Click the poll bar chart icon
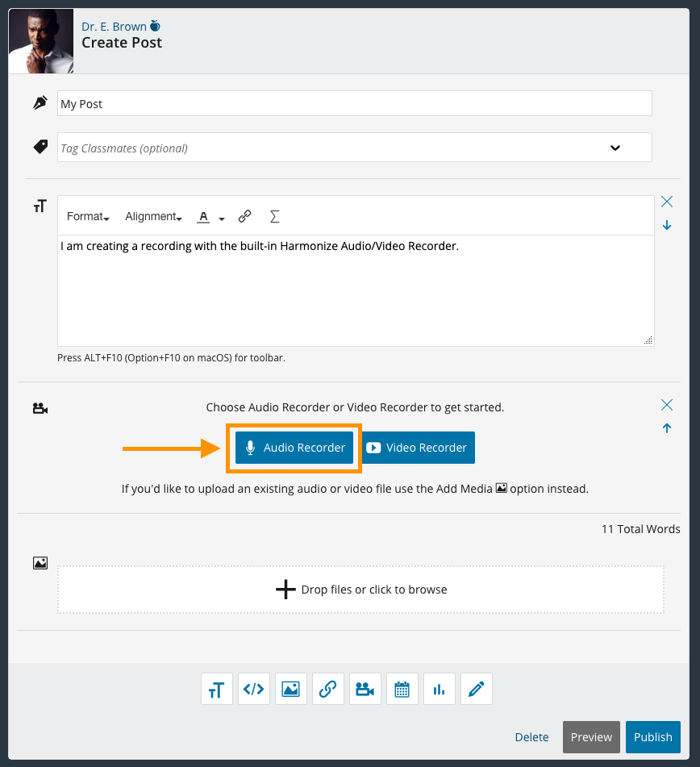The height and width of the screenshot is (767, 700). coord(439,690)
